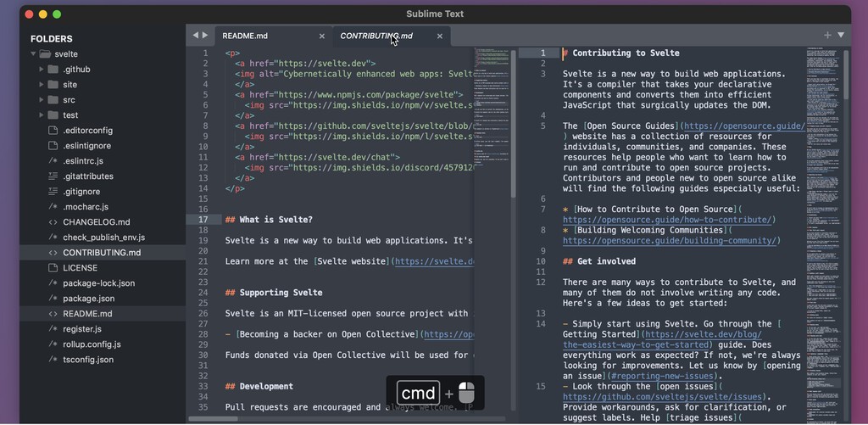Screen dimensions: 868x425
Task: Click the LICENSE file icon
Action: coord(53,267)
